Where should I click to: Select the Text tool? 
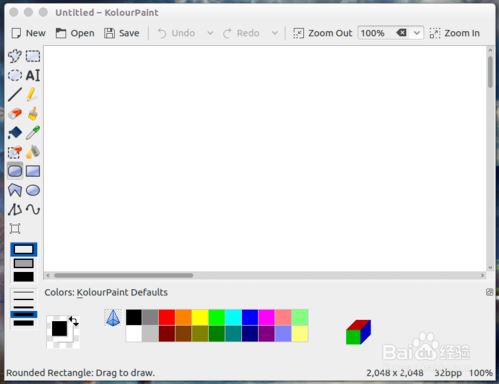pyautogui.click(x=33, y=75)
